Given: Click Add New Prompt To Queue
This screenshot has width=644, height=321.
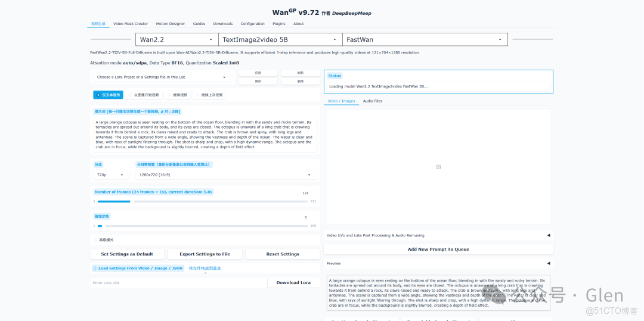Looking at the screenshot, I should click(x=438, y=250).
